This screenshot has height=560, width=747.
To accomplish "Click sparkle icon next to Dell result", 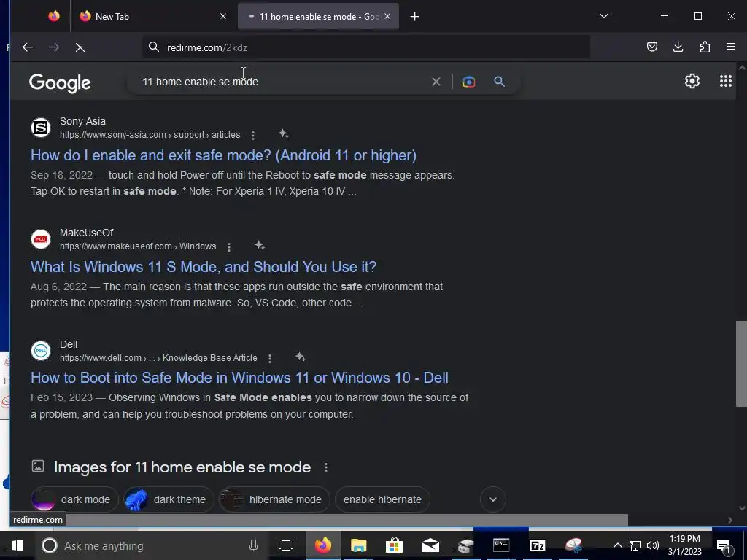I will 300,357.
